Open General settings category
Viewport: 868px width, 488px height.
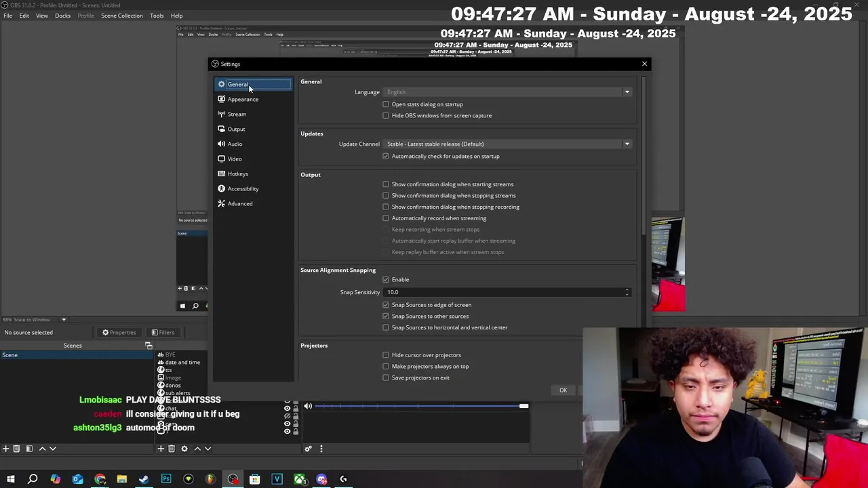pyautogui.click(x=254, y=84)
